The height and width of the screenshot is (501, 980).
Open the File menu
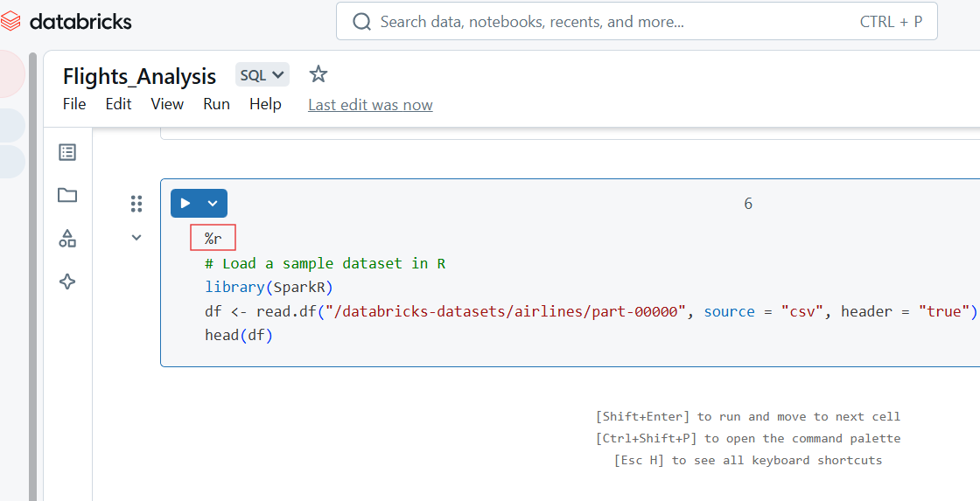tap(74, 104)
